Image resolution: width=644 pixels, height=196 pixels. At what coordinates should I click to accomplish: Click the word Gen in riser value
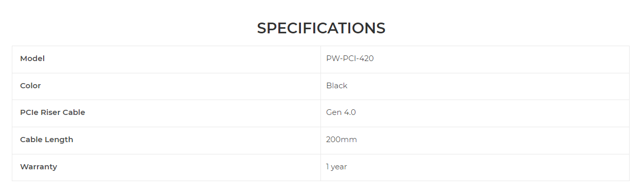click(334, 112)
